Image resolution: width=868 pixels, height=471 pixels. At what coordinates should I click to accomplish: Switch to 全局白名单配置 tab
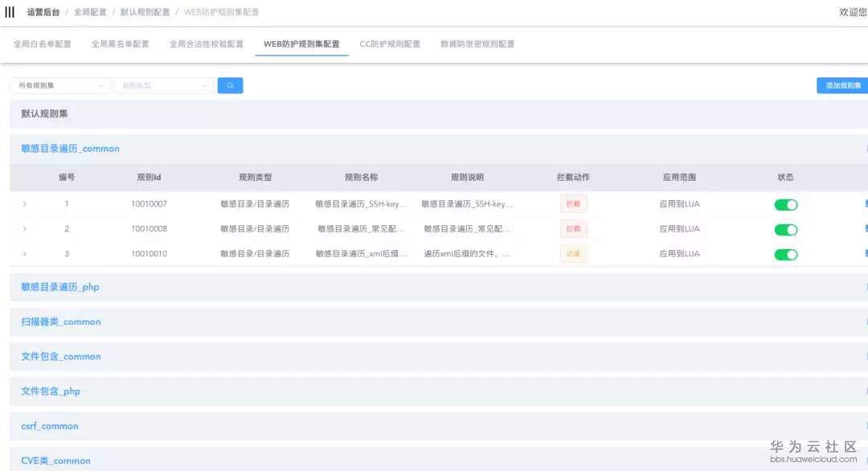click(42, 44)
